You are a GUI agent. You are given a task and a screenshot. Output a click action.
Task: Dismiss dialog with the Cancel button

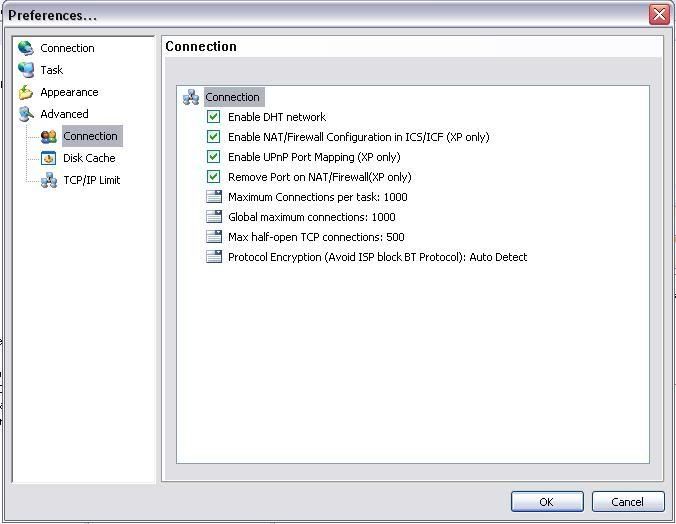pos(628,502)
